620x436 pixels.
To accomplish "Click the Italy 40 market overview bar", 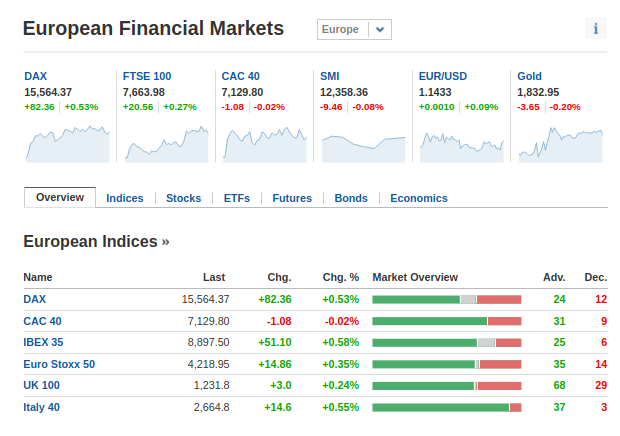I will [x=447, y=408].
